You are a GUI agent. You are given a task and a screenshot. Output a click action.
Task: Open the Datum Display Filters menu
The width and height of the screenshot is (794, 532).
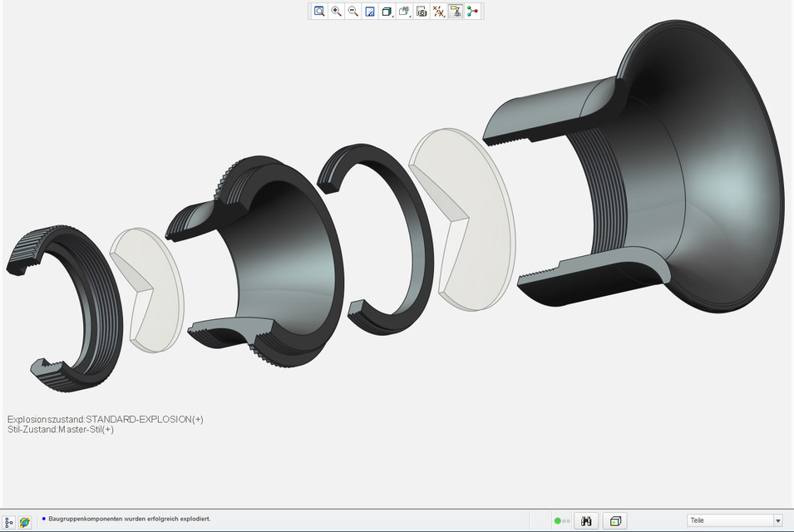point(439,12)
